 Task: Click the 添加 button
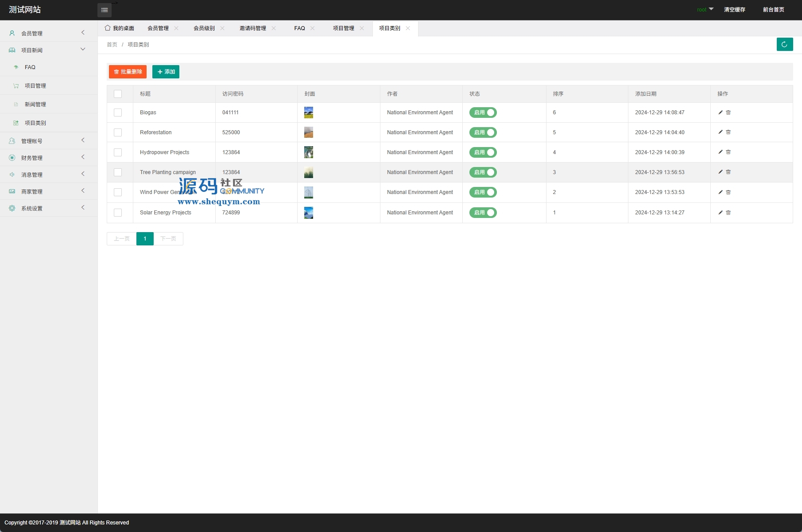coord(166,72)
